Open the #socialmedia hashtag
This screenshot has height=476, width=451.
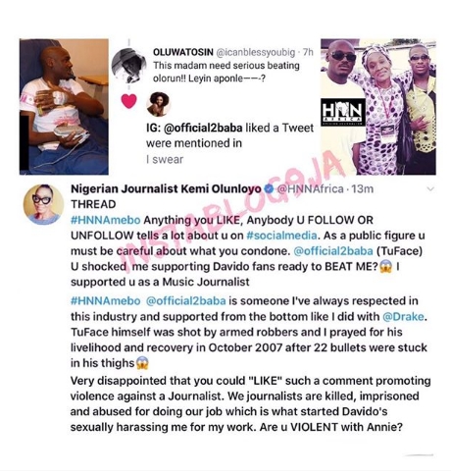coord(281,236)
